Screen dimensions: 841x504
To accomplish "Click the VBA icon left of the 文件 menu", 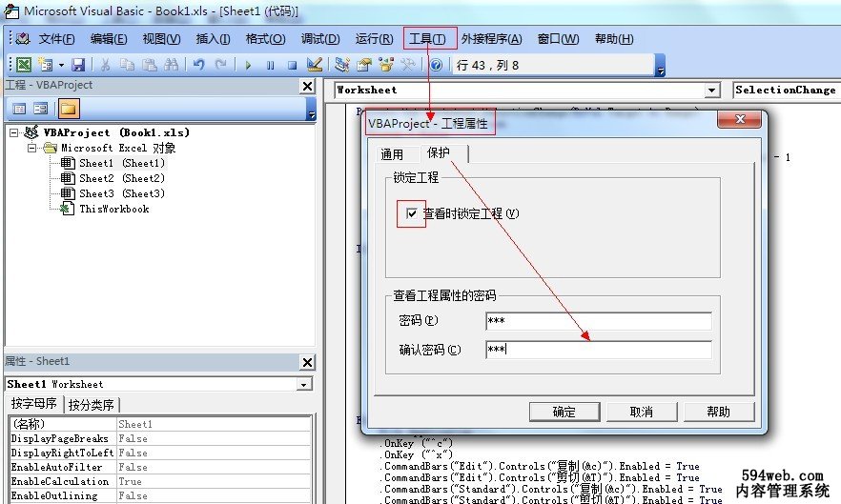I will [x=23, y=38].
